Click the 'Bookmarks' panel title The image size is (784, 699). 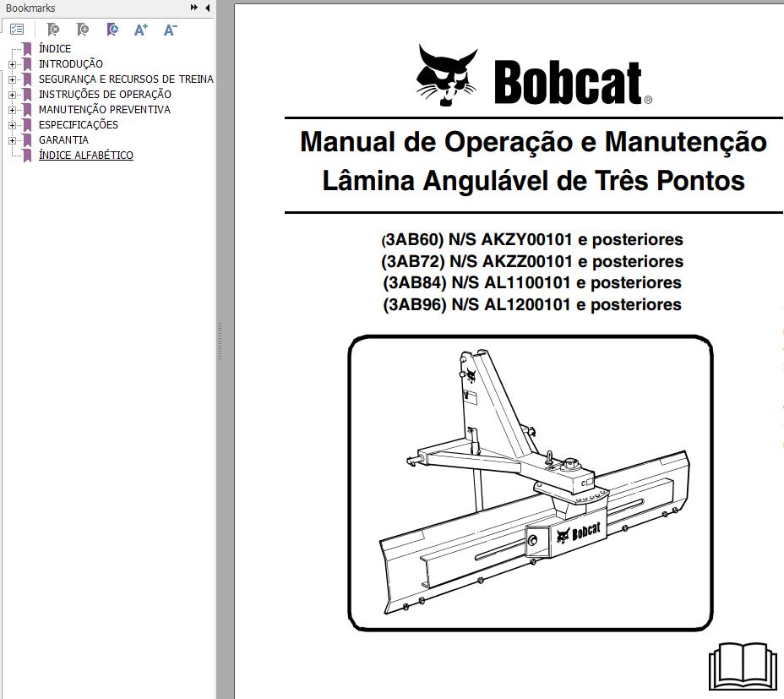point(30,8)
